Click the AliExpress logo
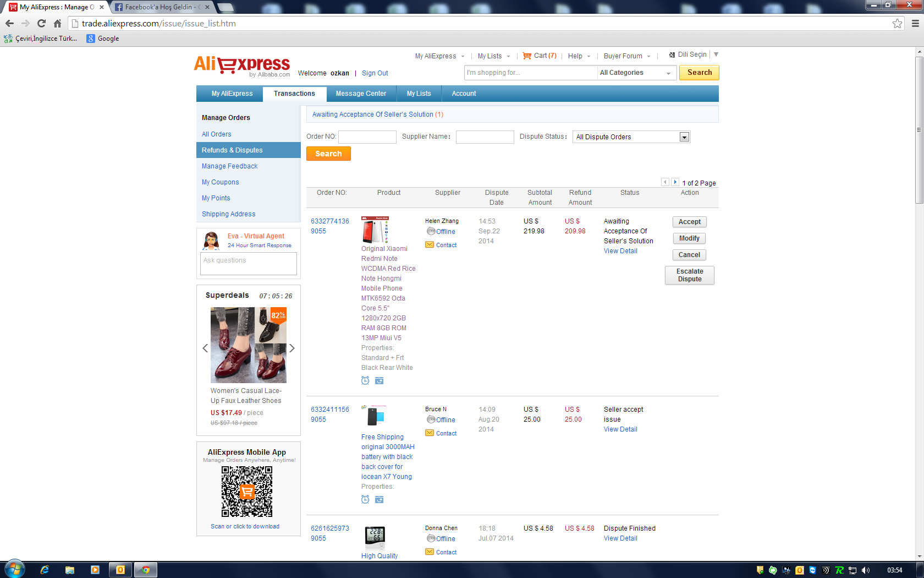Image resolution: width=924 pixels, height=578 pixels. click(x=242, y=66)
